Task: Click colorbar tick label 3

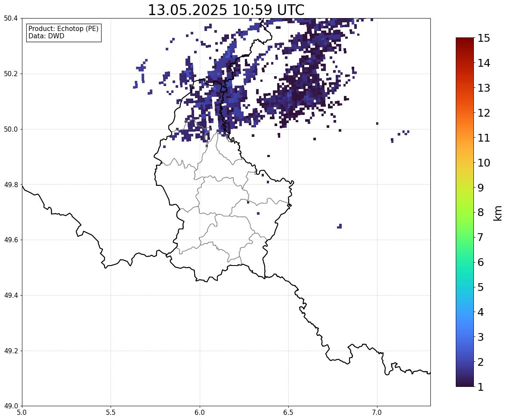Action: (x=481, y=337)
